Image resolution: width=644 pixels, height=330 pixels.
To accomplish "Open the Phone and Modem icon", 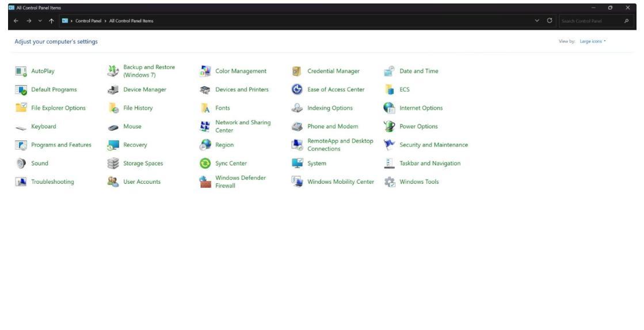I will point(297,127).
